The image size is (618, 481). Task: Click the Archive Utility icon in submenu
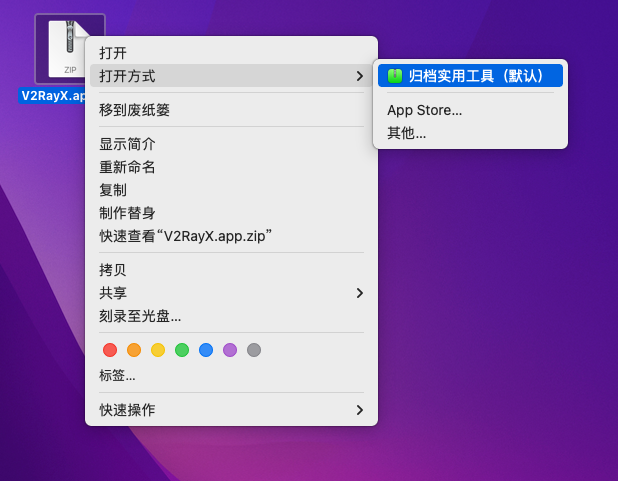395,76
